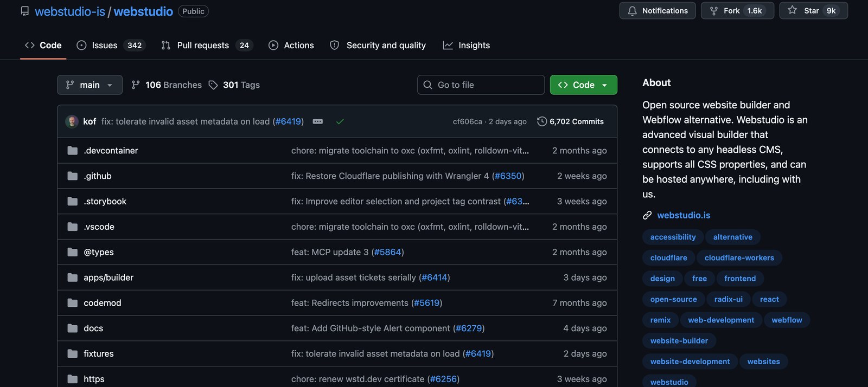The image size is (868, 387).
Task: View the 6,702 Commits history
Action: [x=570, y=121]
